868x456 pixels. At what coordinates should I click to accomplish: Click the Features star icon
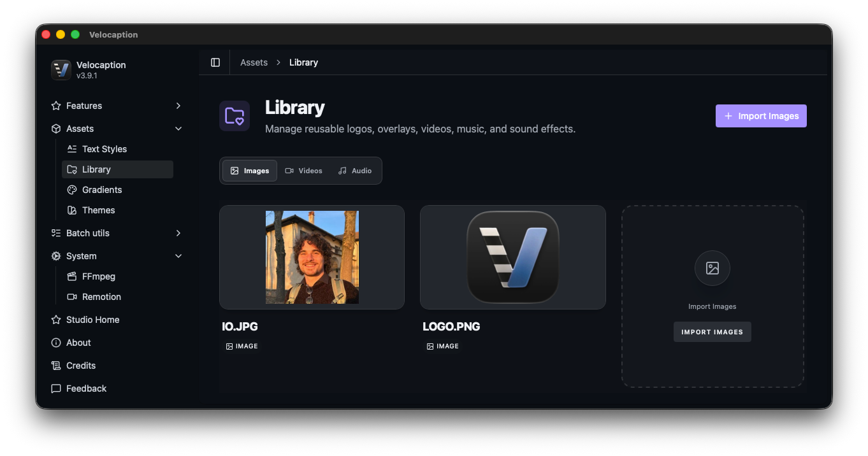56,106
